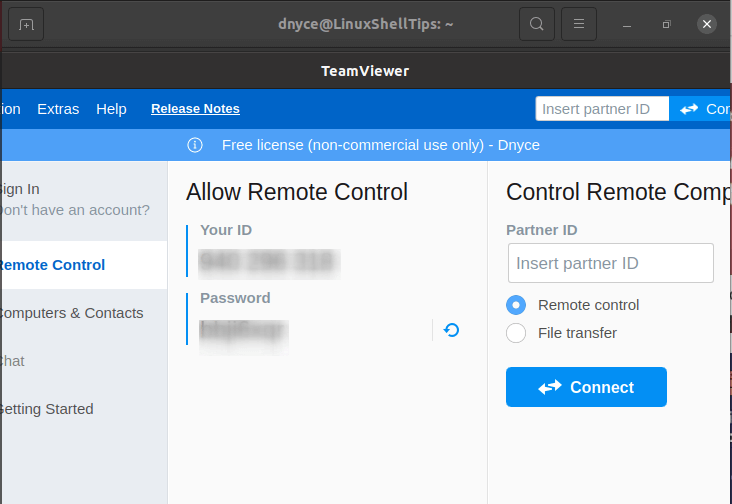Viewport: 732px width, 504px height.
Task: Select the File transfer radio option
Action: (516, 333)
